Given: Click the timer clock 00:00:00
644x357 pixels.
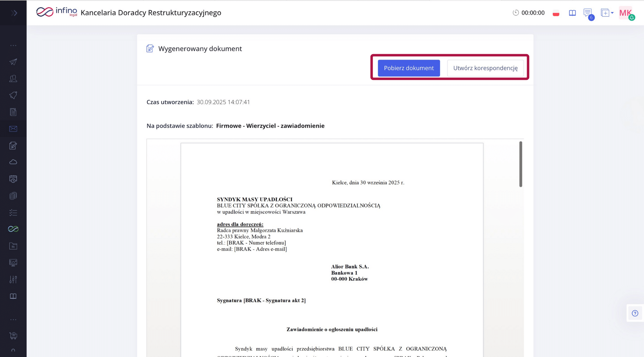Looking at the screenshot, I should (x=529, y=13).
